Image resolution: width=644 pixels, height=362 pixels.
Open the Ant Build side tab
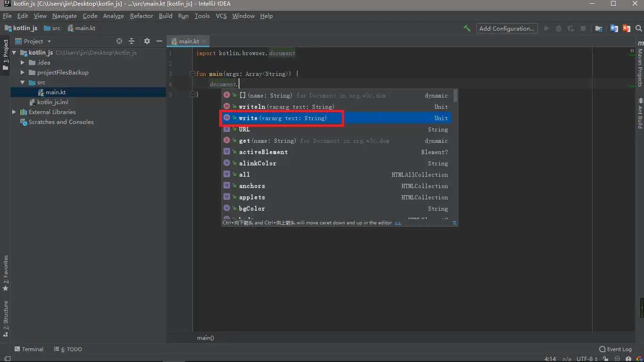pos(640,114)
